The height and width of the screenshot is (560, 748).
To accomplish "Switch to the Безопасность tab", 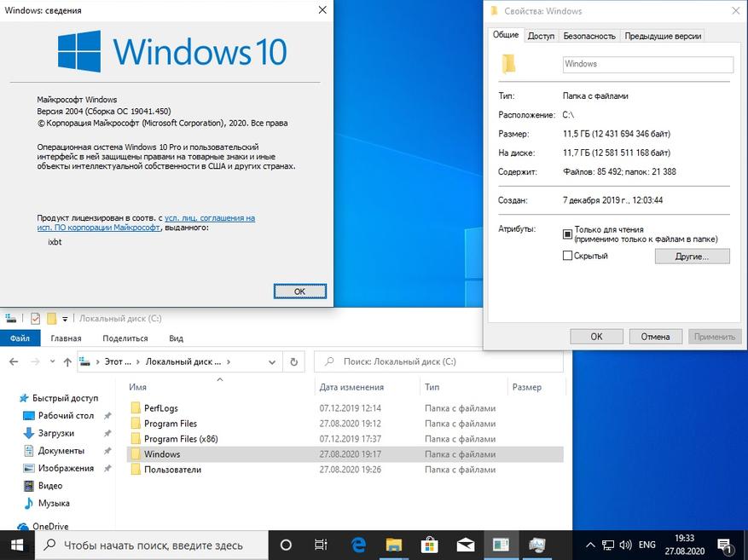I will [589, 36].
